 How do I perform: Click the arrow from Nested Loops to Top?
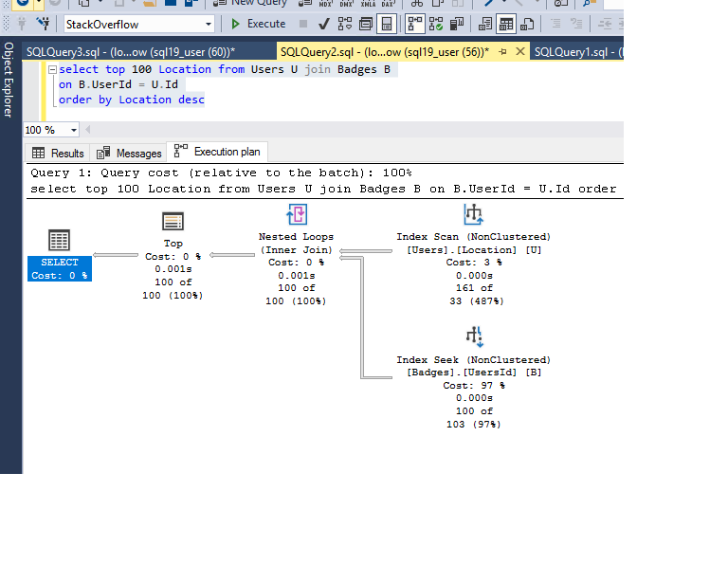(x=232, y=255)
